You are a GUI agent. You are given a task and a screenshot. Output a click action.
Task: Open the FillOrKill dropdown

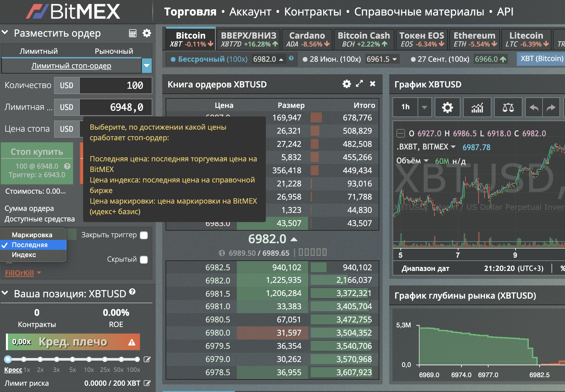23,273
